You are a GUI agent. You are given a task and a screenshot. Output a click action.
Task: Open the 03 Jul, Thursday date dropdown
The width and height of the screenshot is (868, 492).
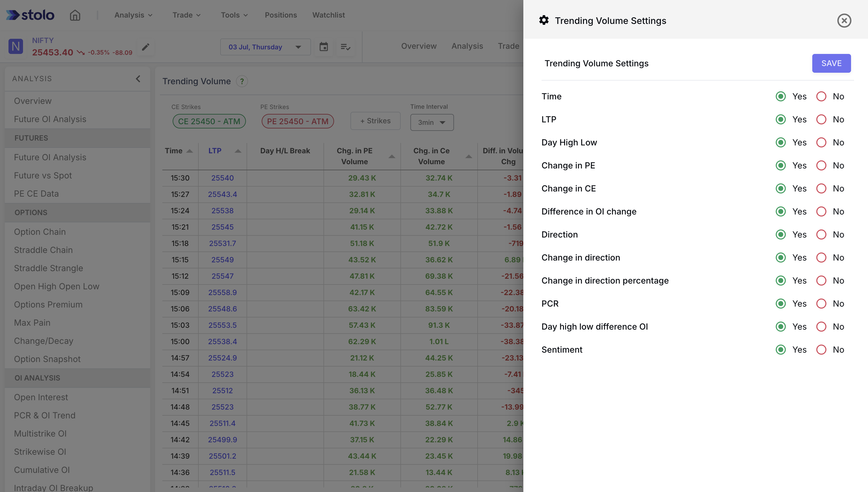tap(265, 47)
